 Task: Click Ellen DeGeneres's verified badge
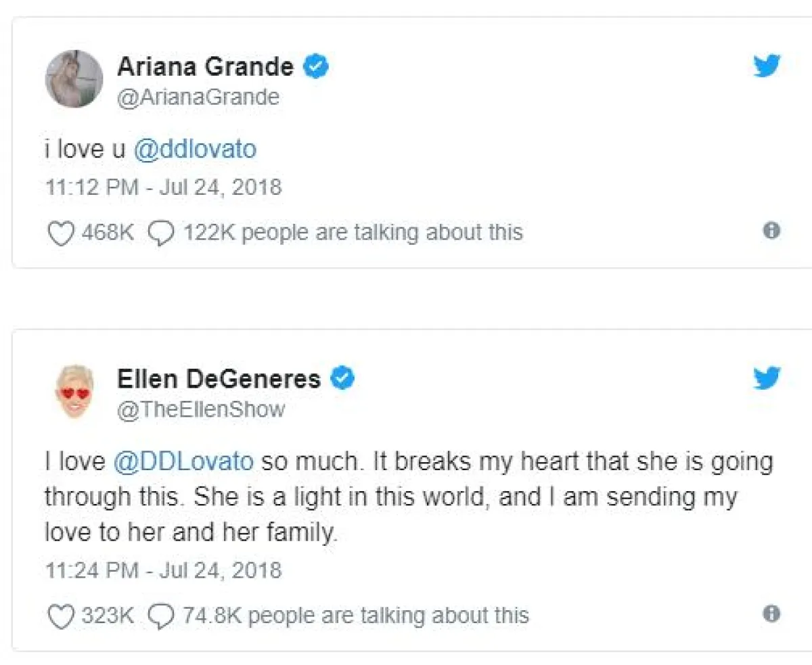coord(342,378)
